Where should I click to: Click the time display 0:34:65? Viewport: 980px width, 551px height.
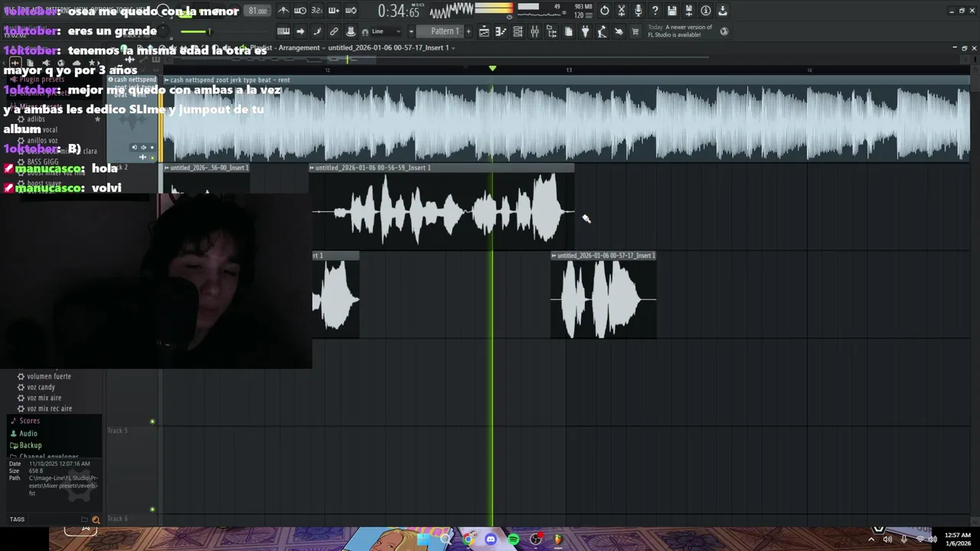point(399,11)
